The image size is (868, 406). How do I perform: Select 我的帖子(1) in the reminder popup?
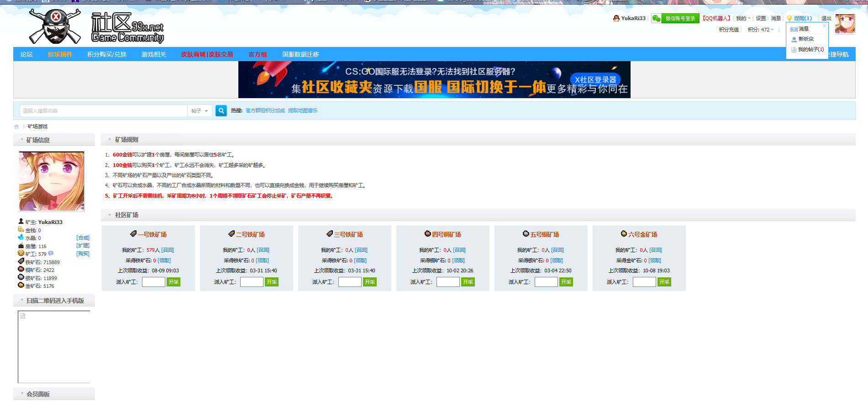[x=810, y=49]
